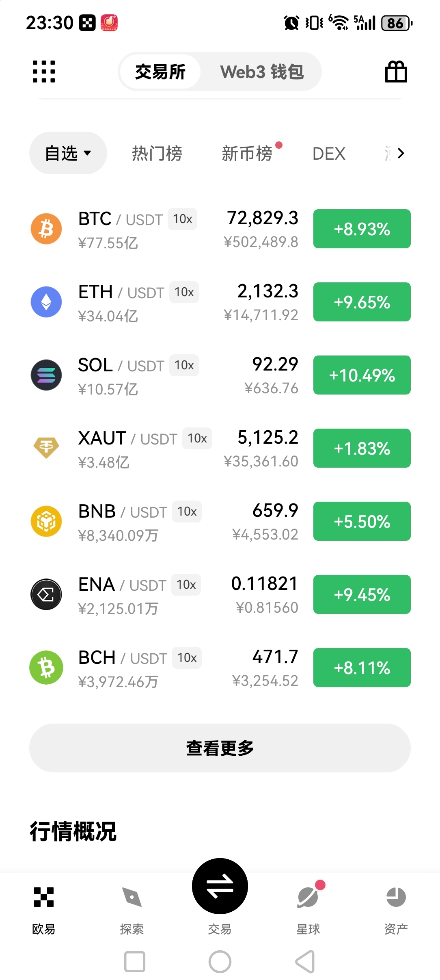
Task: Tap the SOL +10.49% change button
Action: [362, 375]
